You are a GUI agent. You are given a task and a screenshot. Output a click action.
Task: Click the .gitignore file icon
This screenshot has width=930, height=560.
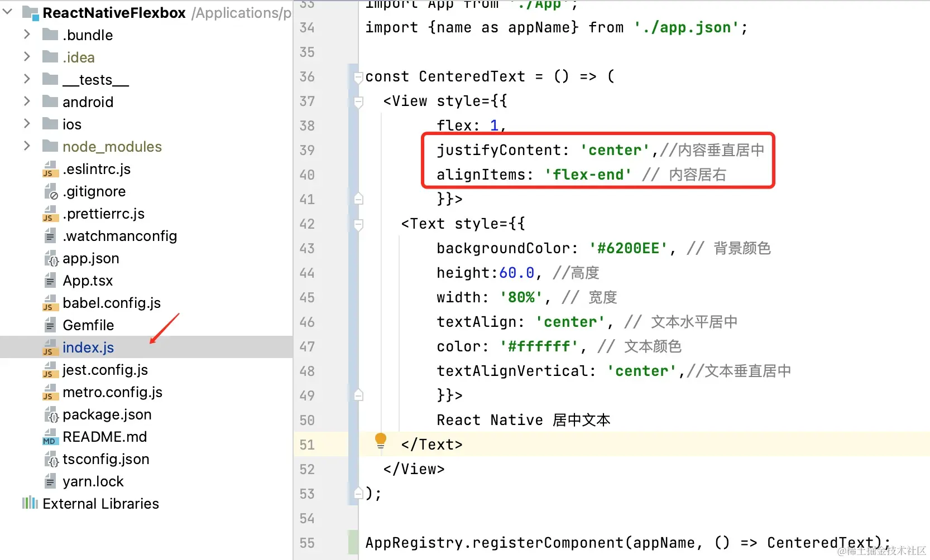50,191
